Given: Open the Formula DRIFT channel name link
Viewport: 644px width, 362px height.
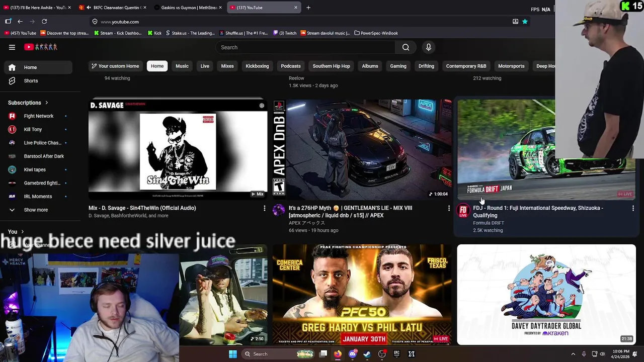Looking at the screenshot, I should pyautogui.click(x=488, y=223).
